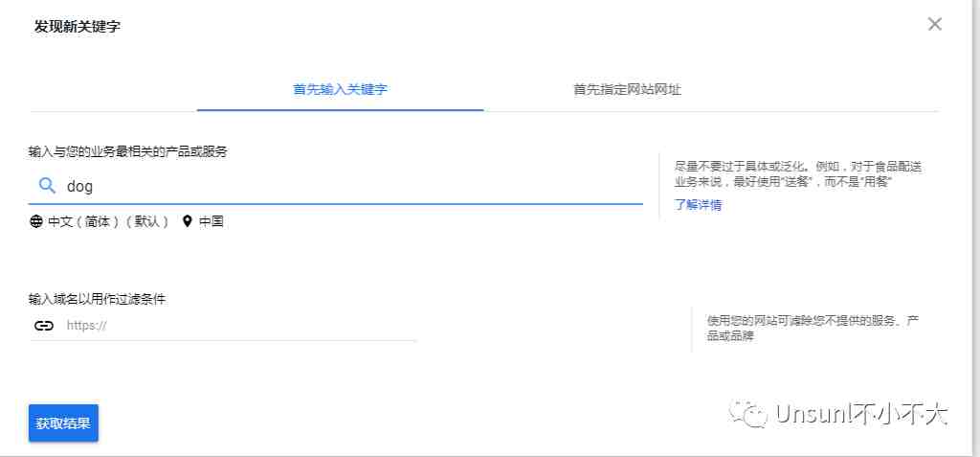Click the location pin icon

coord(187,221)
